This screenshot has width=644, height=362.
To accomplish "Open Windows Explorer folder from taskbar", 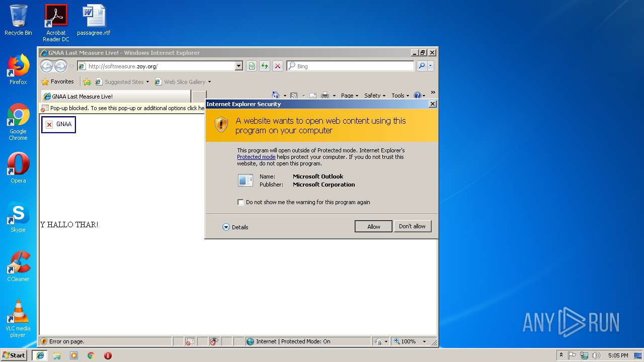I will [x=57, y=355].
